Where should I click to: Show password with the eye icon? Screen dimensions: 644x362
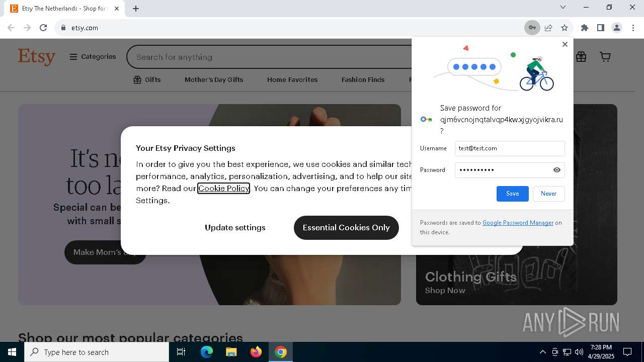[557, 170]
